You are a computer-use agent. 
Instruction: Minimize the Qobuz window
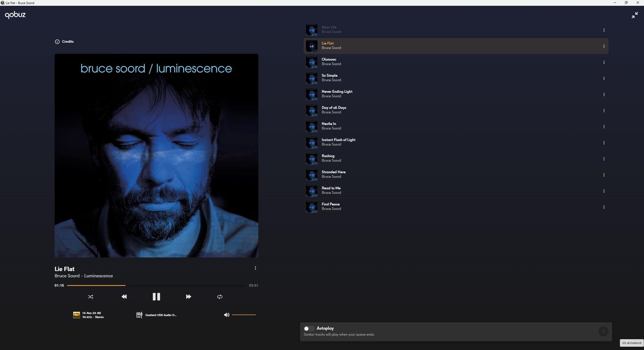[x=615, y=3]
